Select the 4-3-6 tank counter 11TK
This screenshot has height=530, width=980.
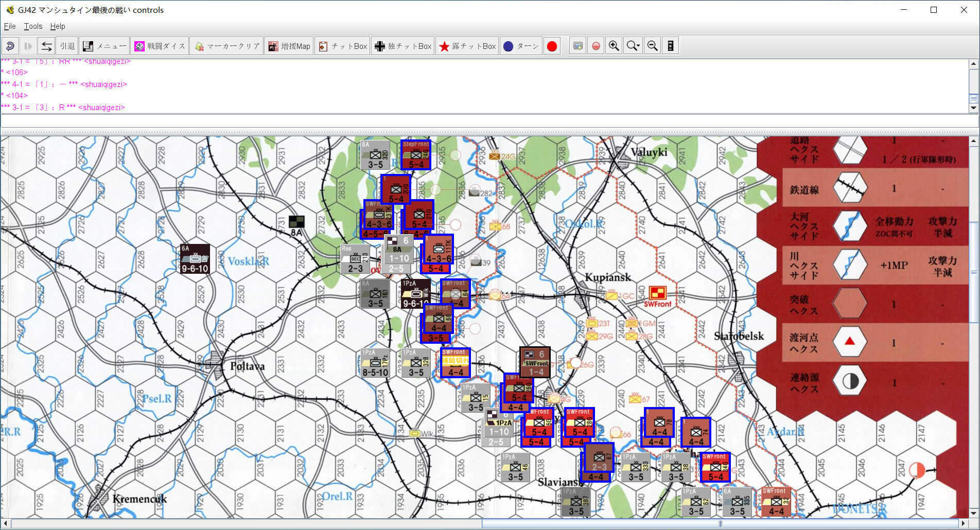(438, 250)
